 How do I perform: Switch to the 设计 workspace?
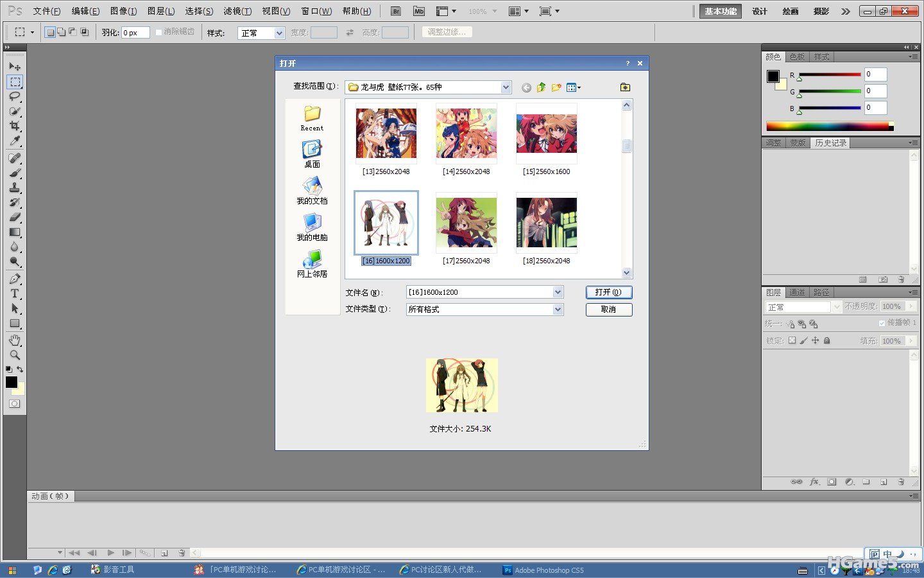(760, 12)
